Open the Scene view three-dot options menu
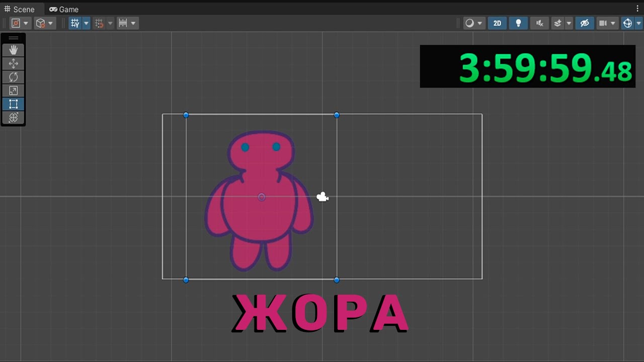 point(638,9)
